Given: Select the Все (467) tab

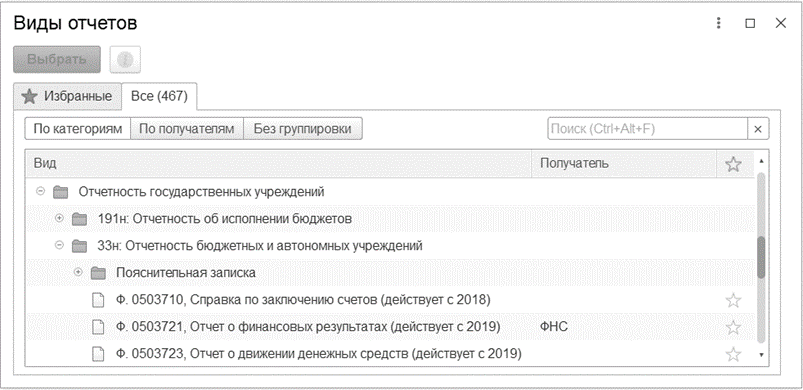Looking at the screenshot, I should pyautogui.click(x=159, y=96).
